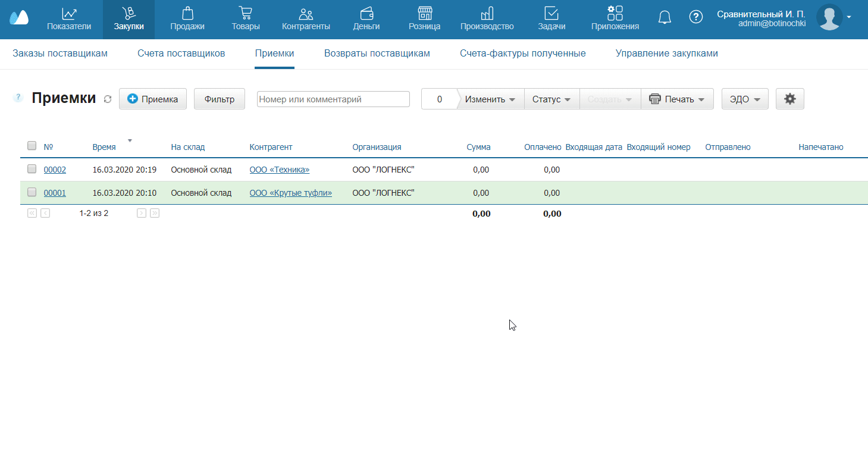Open the Деньги wallet icon
This screenshot has height=457, width=868.
click(x=366, y=14)
